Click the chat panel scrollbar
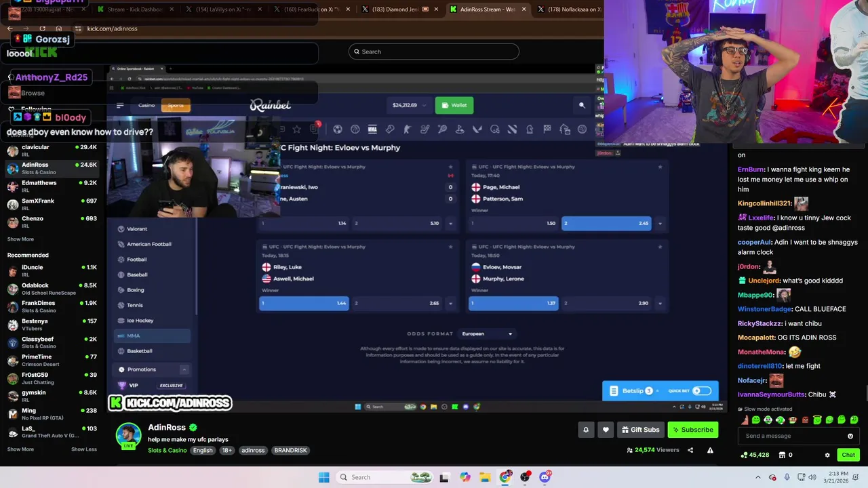The width and height of the screenshot is (868, 488). point(866,393)
